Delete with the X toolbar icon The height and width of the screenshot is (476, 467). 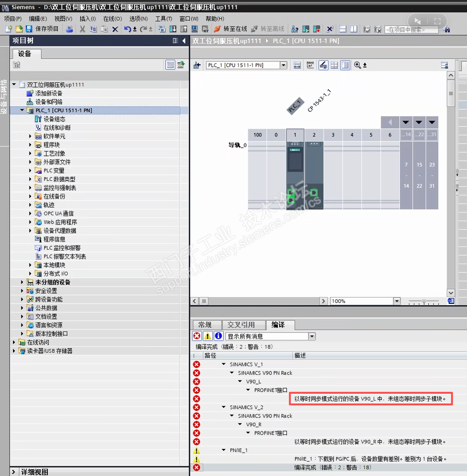pyautogui.click(x=115, y=29)
